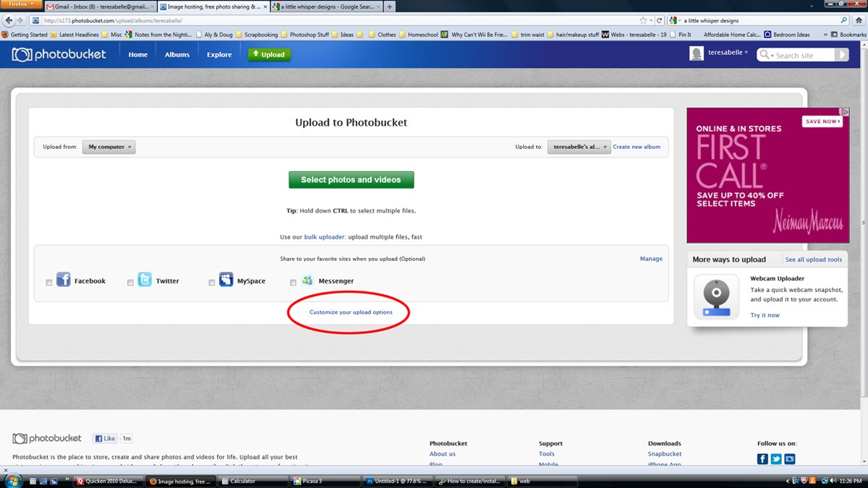Open the 'My computer' upload source dropdown
Screen dimensions: 868x488
109,147
